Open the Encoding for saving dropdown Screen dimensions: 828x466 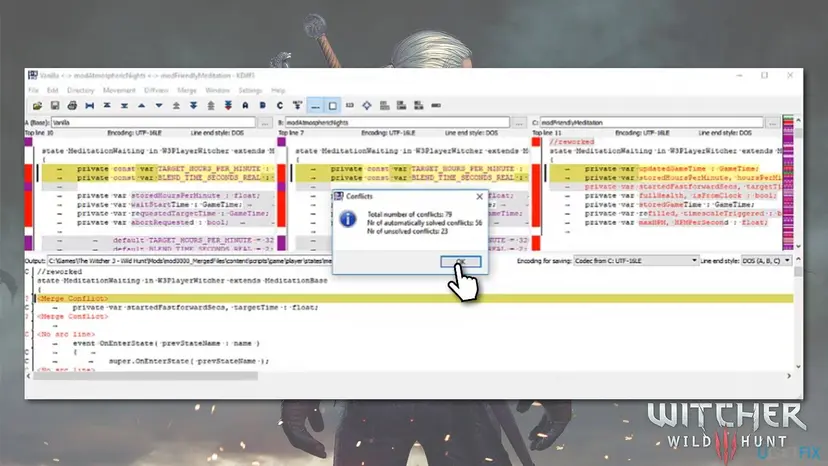(636, 261)
